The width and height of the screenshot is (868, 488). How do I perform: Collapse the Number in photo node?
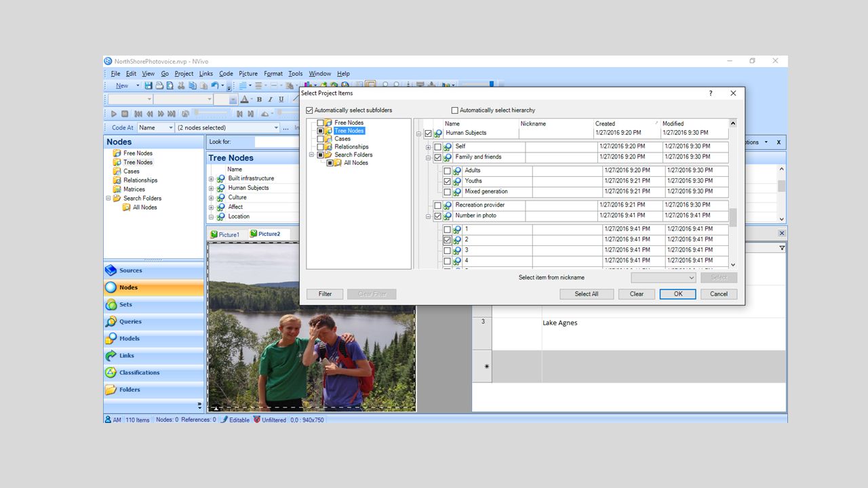(x=428, y=216)
